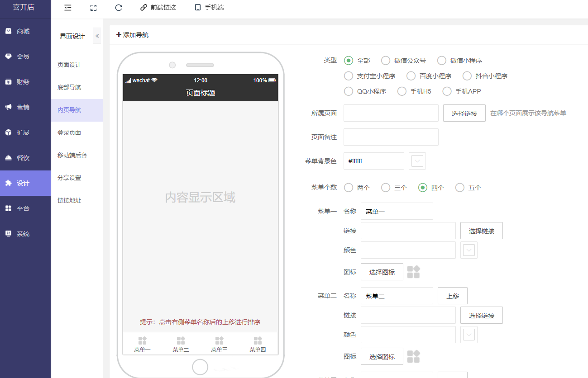Click the 系统 monitor icon
The image size is (588, 378).
8,234
